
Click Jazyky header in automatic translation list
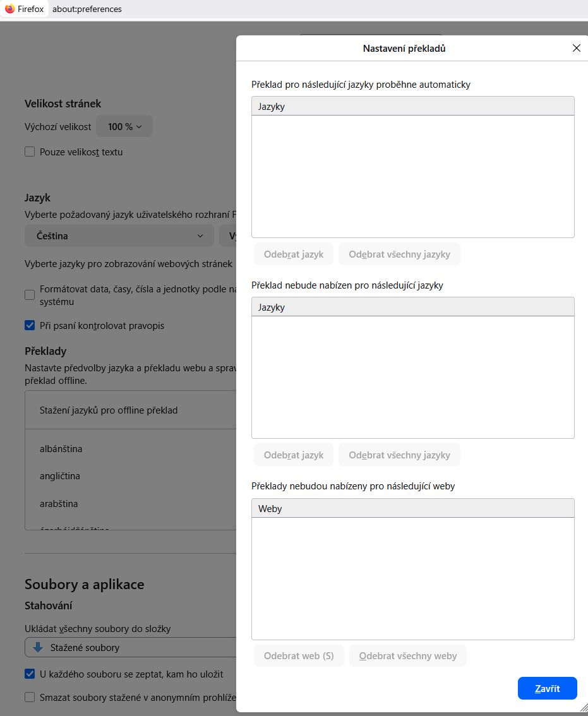(412, 107)
